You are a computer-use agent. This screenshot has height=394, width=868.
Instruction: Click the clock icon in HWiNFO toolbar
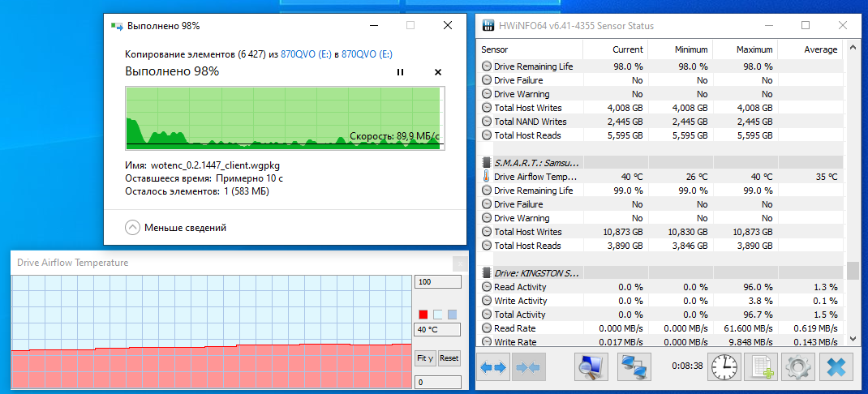click(725, 367)
